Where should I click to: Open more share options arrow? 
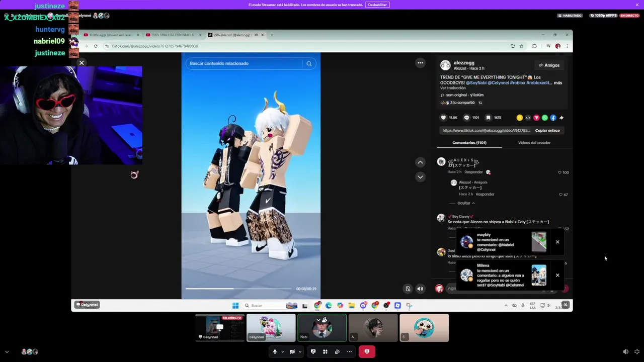coord(561,118)
